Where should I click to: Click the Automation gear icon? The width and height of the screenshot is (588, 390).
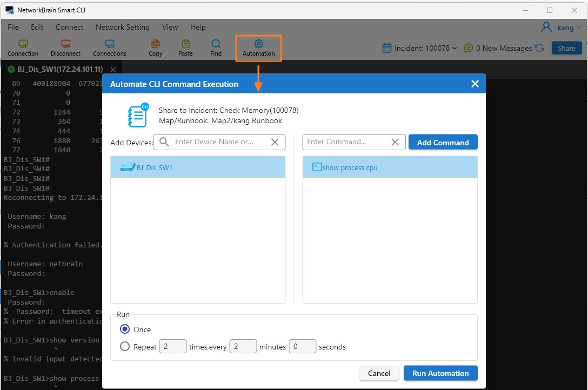click(258, 44)
